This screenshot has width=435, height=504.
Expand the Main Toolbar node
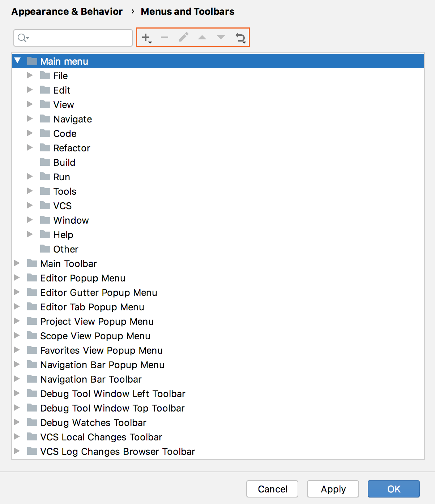coord(17,263)
